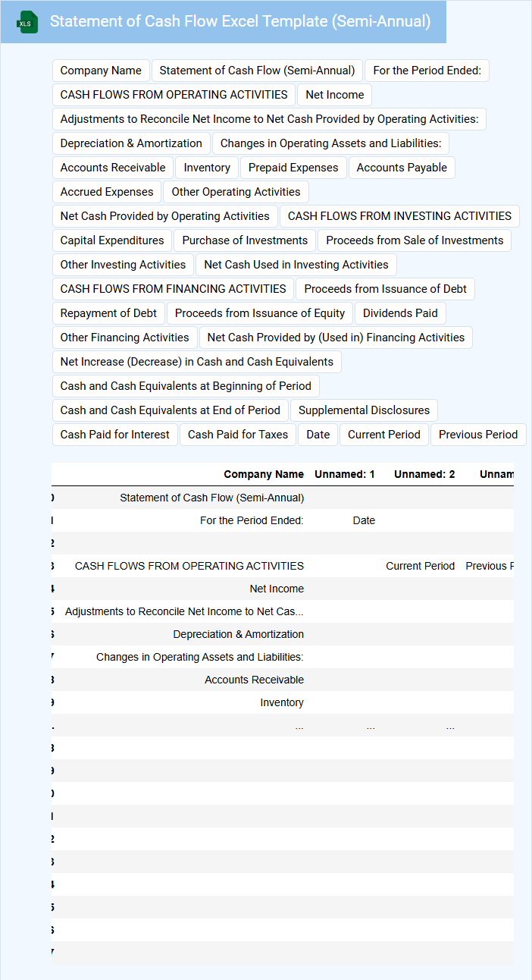The image size is (532, 980).
Task: Select the Prepaid Expenses tag
Action: click(293, 168)
